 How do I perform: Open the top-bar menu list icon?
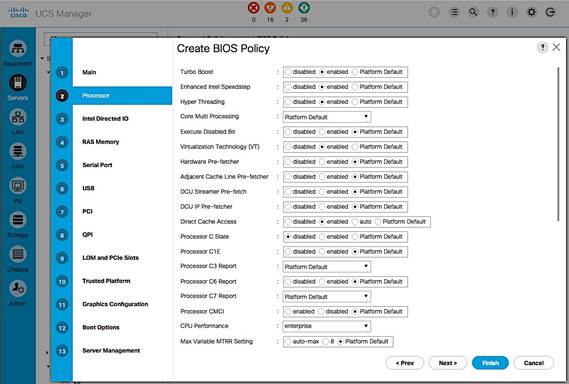point(454,12)
